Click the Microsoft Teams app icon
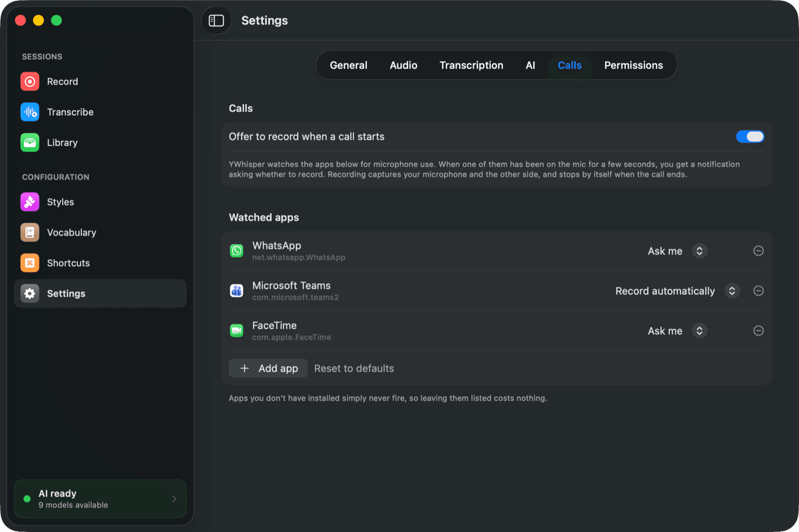This screenshot has width=799, height=532. pyautogui.click(x=237, y=290)
